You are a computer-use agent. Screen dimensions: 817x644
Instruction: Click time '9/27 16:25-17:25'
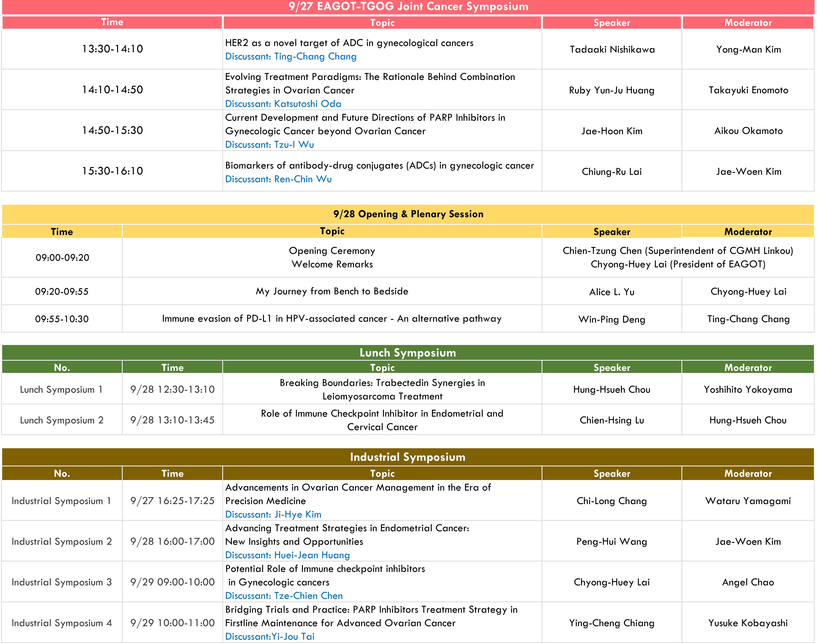point(172,501)
